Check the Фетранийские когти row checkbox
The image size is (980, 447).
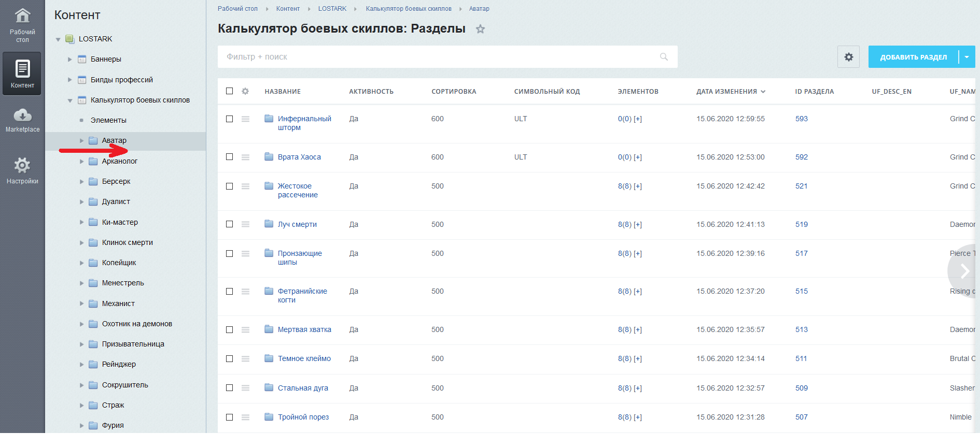tap(229, 291)
